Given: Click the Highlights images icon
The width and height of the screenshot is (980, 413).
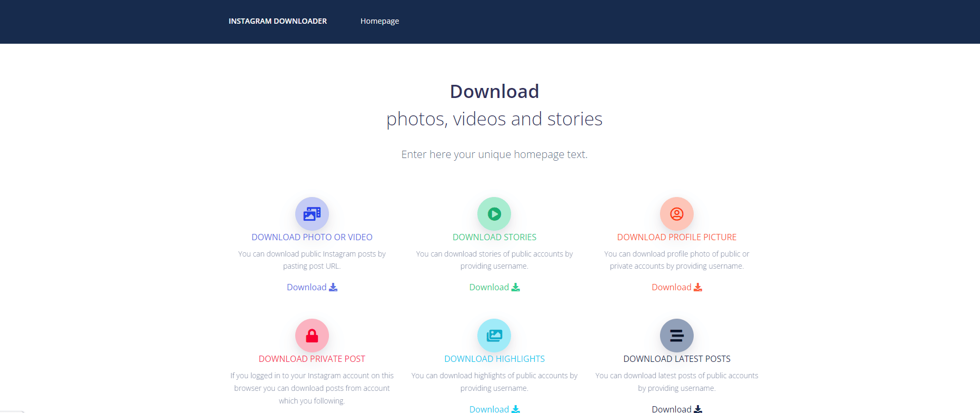Looking at the screenshot, I should (494, 336).
